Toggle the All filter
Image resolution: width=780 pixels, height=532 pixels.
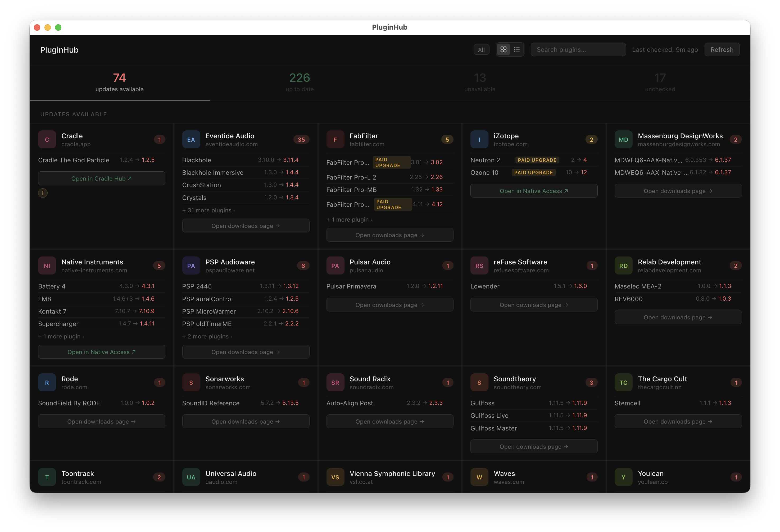481,49
